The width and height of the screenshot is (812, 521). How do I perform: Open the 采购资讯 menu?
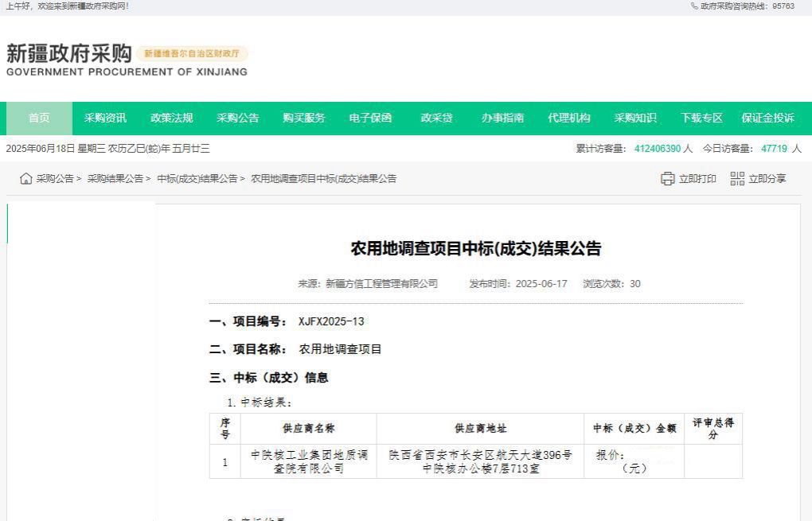tap(105, 119)
